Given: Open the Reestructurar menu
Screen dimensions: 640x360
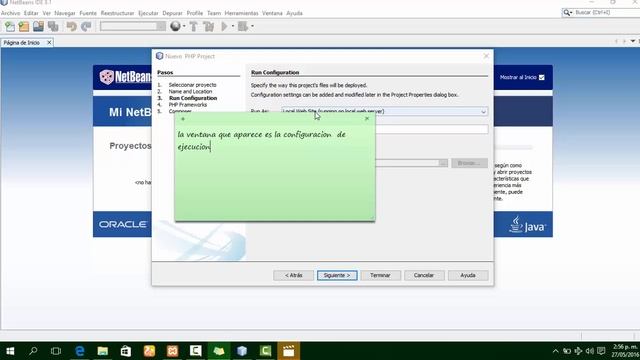Looking at the screenshot, I should [x=118, y=13].
